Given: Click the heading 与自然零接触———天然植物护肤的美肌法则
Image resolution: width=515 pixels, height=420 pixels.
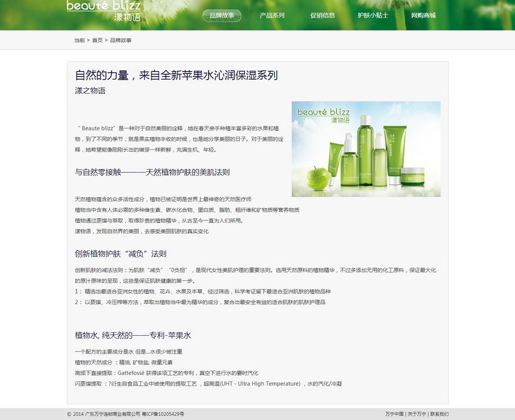Looking at the screenshot, I should pyautogui.click(x=152, y=172).
